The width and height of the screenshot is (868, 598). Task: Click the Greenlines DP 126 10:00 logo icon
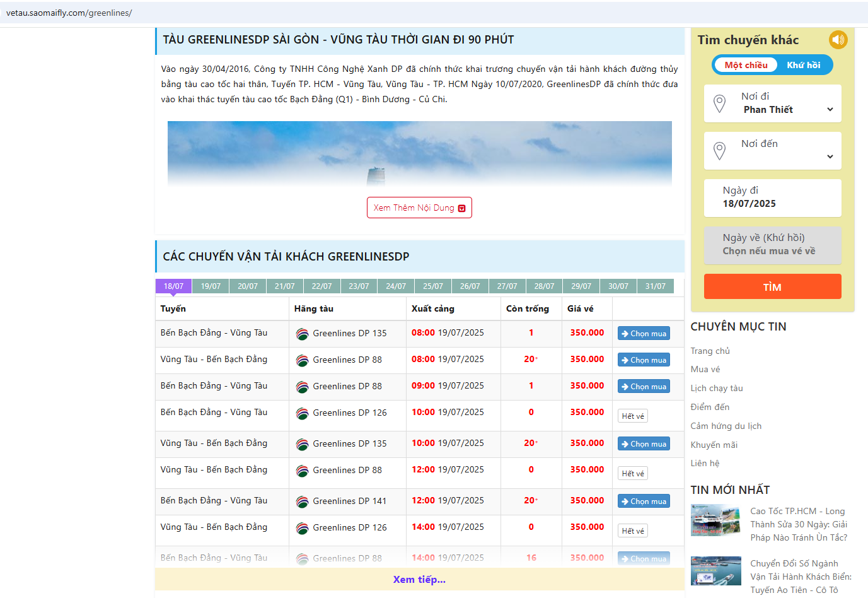pos(303,413)
